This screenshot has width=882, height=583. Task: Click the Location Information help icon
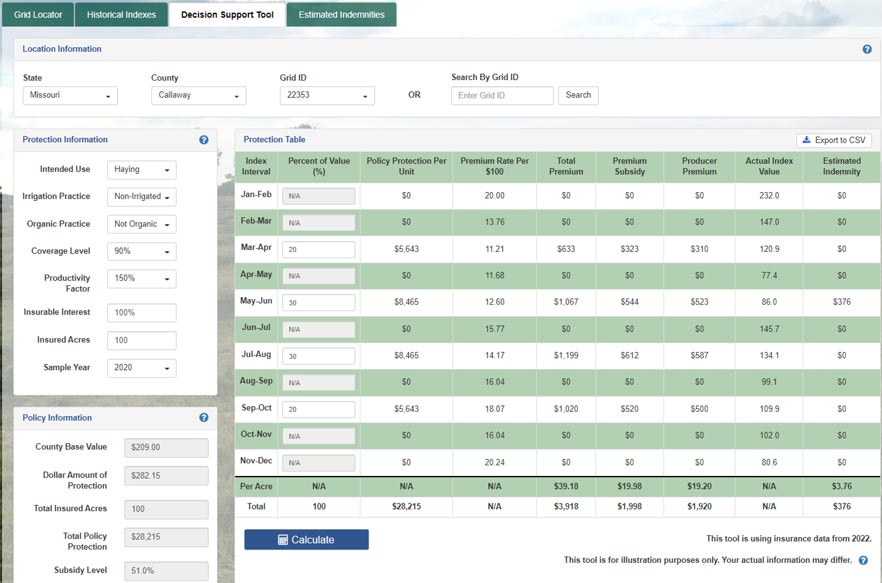867,49
